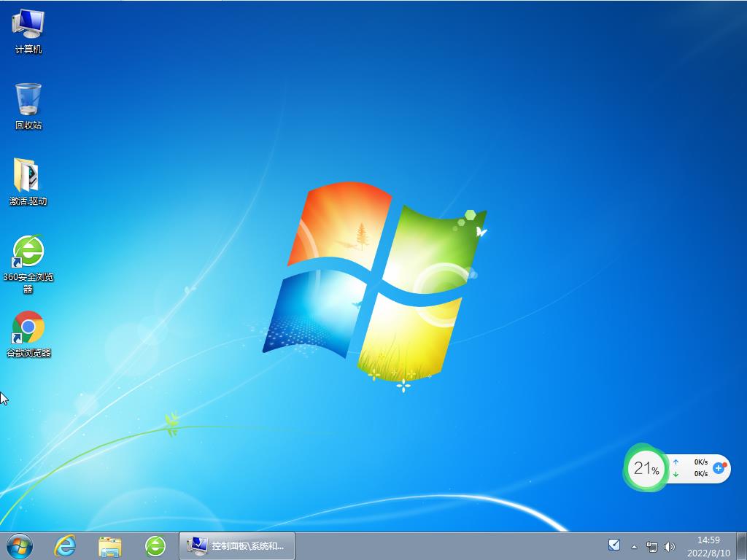Click the network icon in system tray
Viewport: 747px width, 560px height.
pos(651,545)
